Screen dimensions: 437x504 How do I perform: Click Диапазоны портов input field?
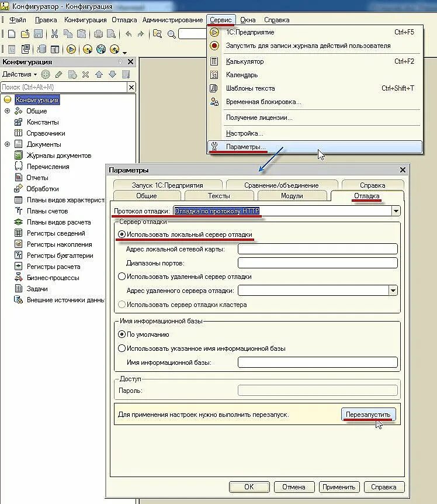318,263
